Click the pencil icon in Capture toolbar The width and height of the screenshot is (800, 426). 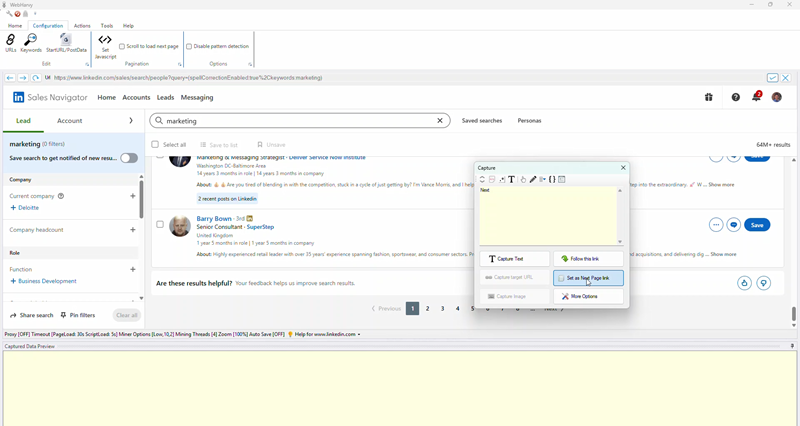point(533,180)
